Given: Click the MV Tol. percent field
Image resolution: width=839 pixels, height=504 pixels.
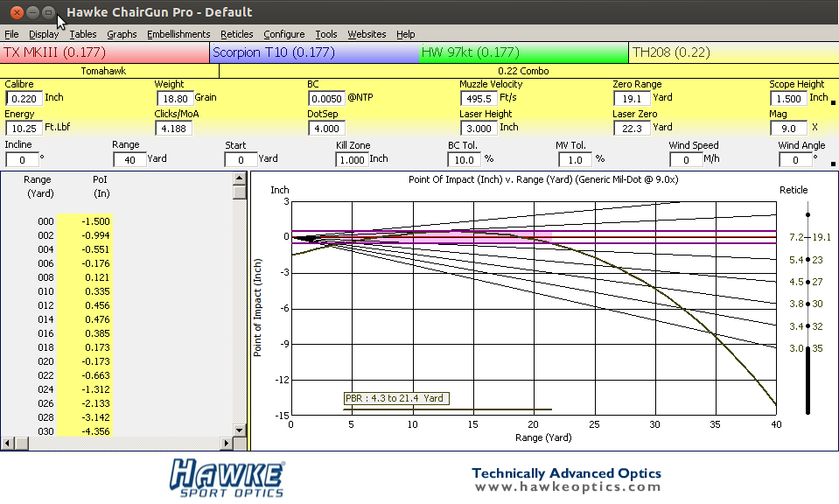Looking at the screenshot, I should point(575,159).
